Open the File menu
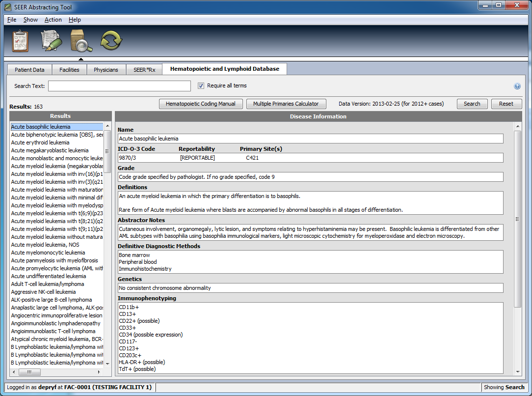Image resolution: width=532 pixels, height=396 pixels. (12, 20)
